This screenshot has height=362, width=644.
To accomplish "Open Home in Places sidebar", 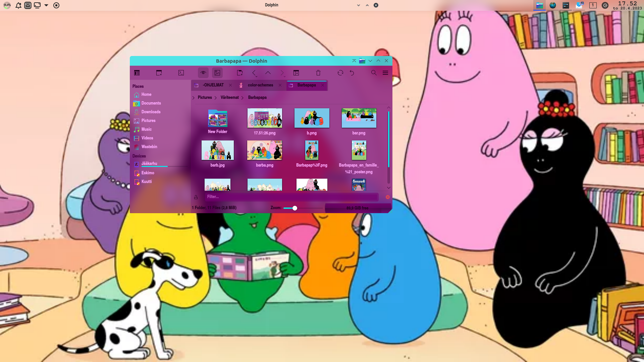I will click(160, 95).
